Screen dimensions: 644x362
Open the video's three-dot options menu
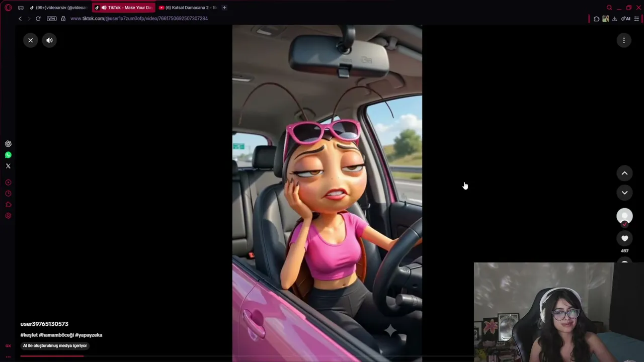[624, 40]
